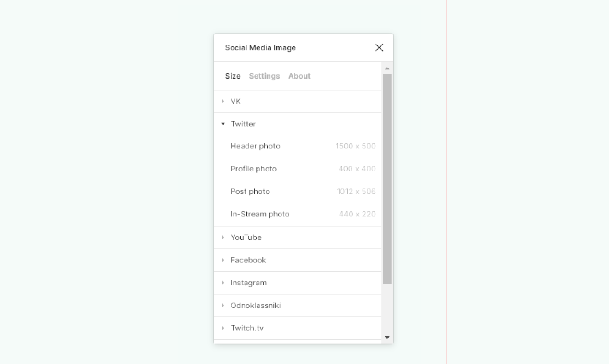Expand the YouTube section

[x=223, y=237]
